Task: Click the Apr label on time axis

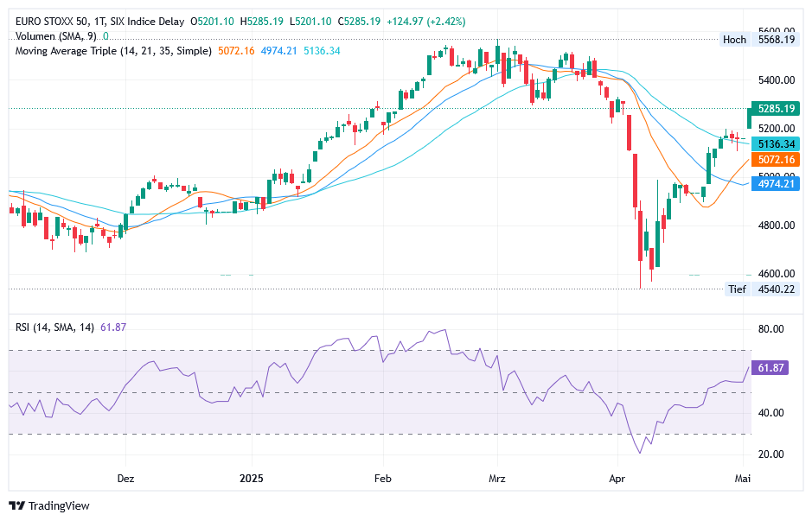Action: [617, 478]
